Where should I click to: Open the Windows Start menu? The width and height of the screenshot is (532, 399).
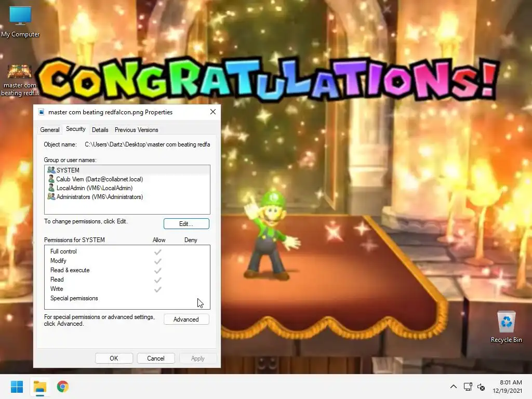17,387
